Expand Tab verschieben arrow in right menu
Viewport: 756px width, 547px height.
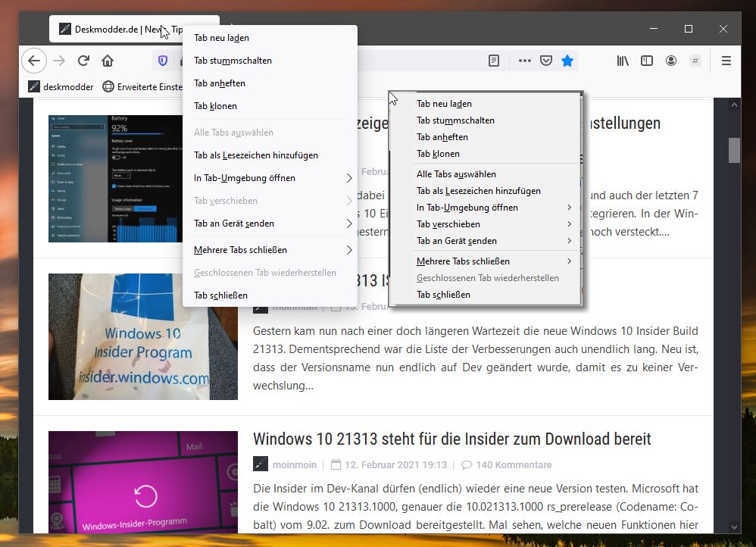570,223
